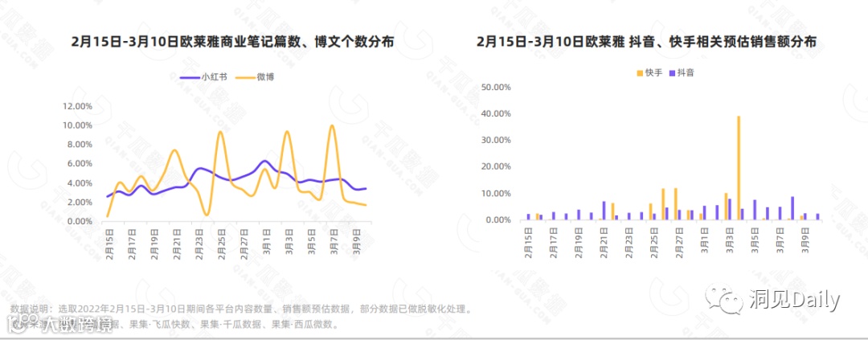Select the 抖音 legend label

click(686, 73)
